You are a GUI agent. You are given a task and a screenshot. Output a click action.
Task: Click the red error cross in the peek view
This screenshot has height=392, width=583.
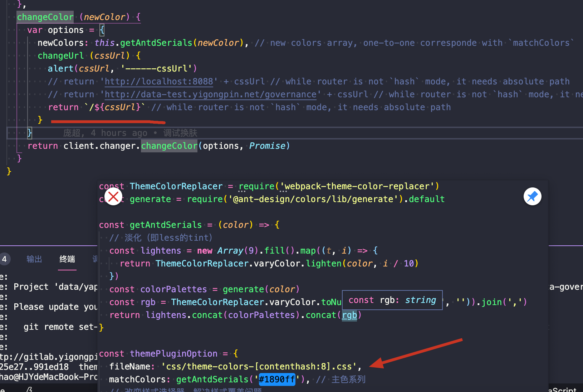pyautogui.click(x=113, y=196)
